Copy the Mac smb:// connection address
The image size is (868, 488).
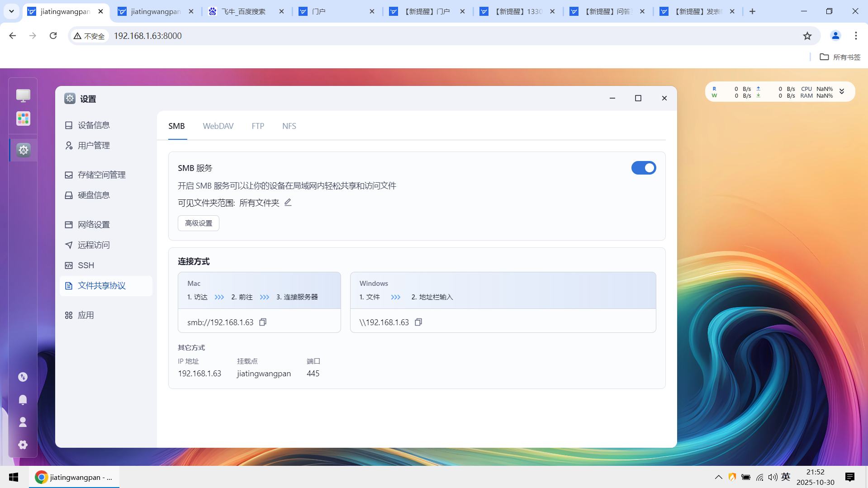(262, 322)
